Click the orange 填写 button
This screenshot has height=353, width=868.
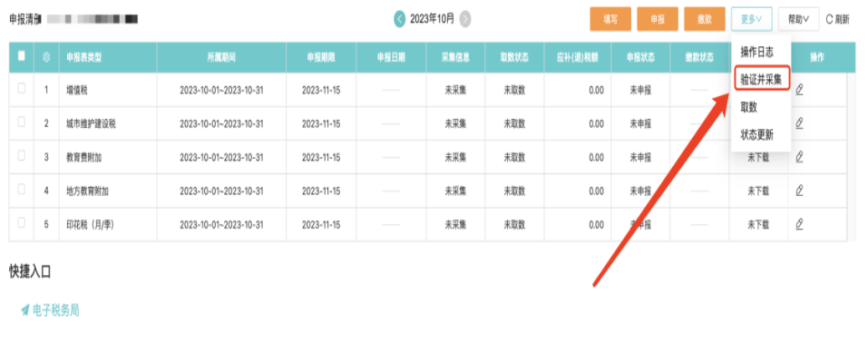610,19
